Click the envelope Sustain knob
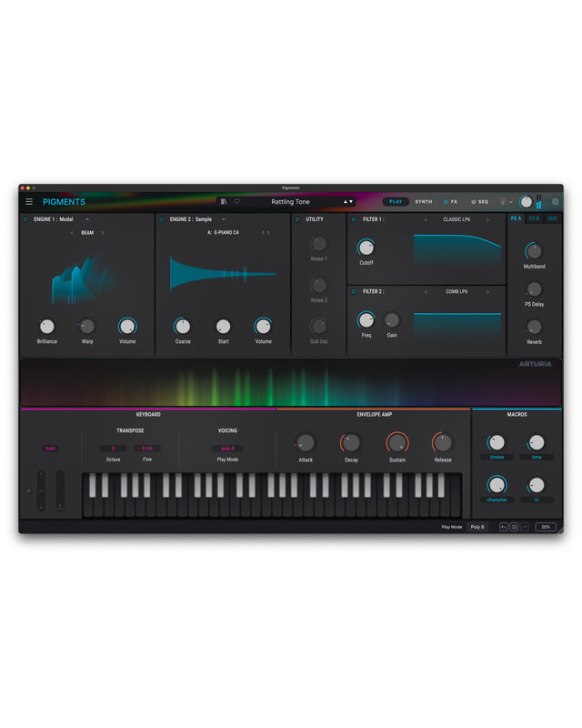 (x=397, y=443)
